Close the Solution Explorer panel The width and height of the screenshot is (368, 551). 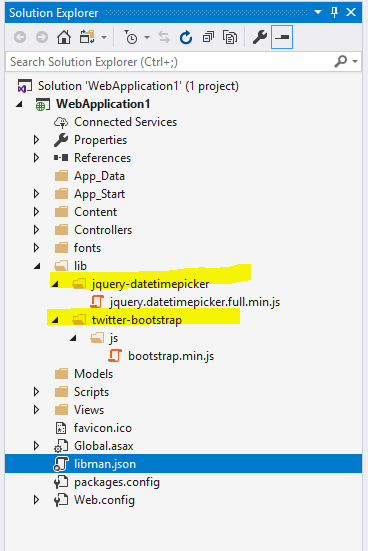351,12
